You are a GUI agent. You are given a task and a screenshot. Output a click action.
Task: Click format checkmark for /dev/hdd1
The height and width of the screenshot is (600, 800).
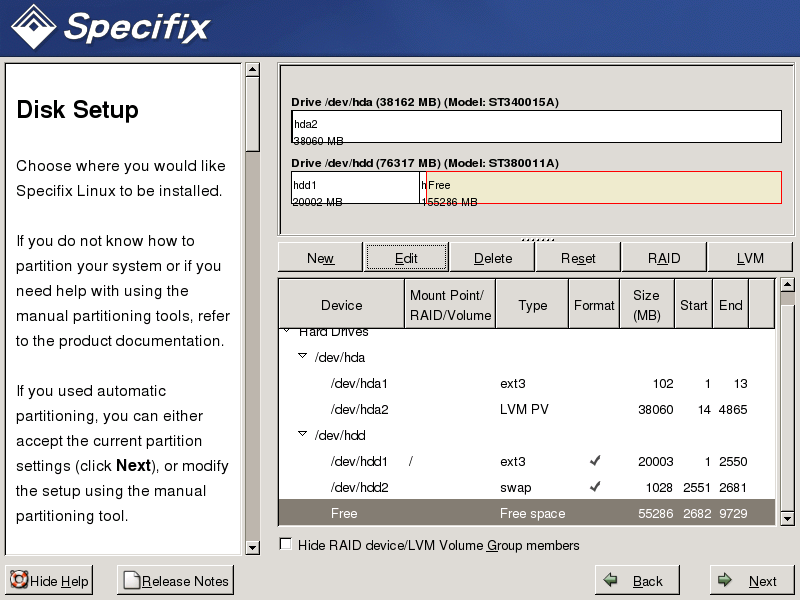[x=594, y=462]
